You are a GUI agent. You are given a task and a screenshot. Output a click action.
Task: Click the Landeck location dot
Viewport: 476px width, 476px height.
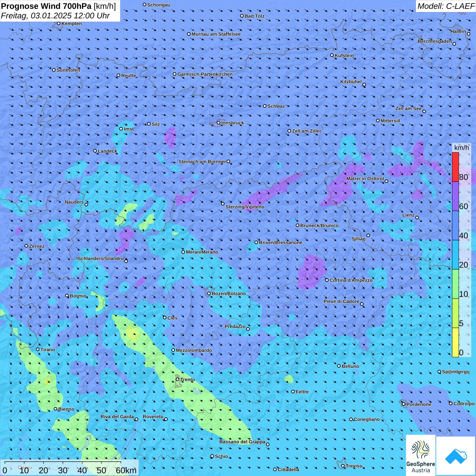tap(95, 151)
